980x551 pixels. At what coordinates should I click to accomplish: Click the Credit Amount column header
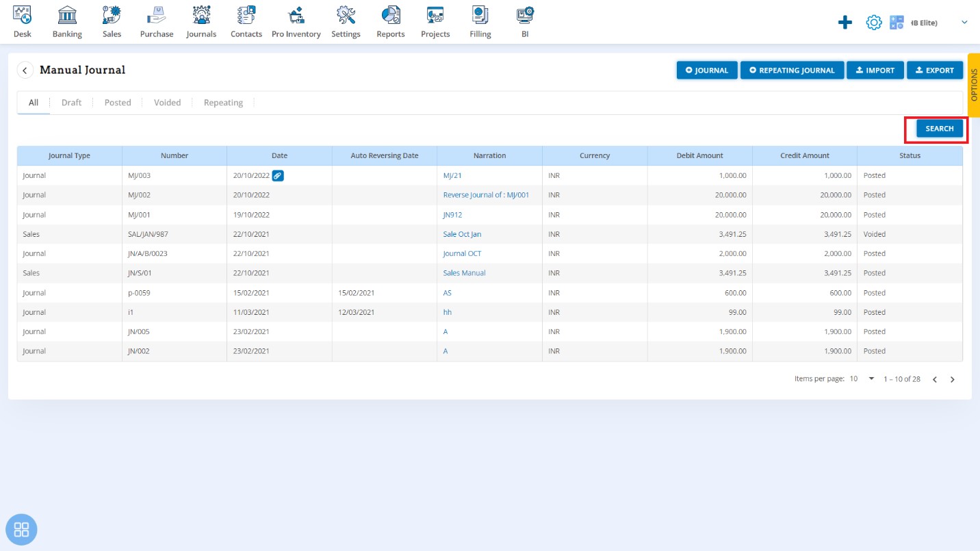tap(805, 155)
